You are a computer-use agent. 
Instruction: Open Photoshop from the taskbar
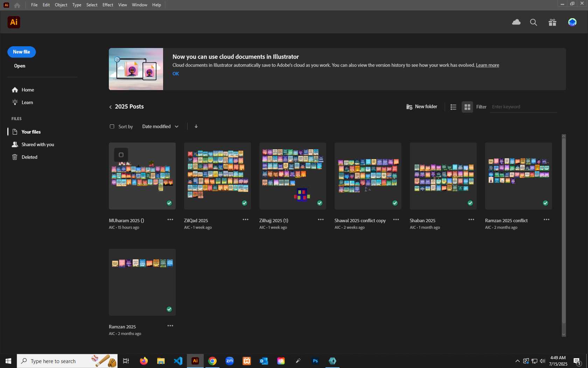(315, 361)
